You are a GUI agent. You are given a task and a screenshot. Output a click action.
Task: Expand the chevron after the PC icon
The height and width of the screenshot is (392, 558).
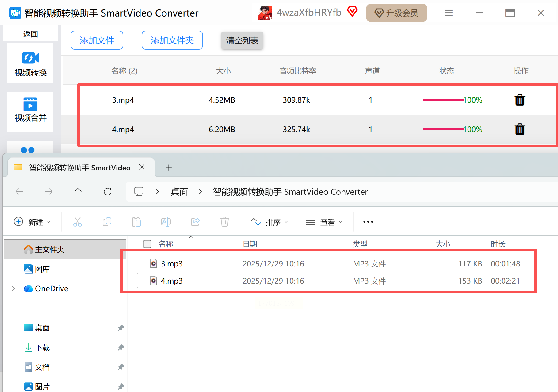click(x=157, y=192)
